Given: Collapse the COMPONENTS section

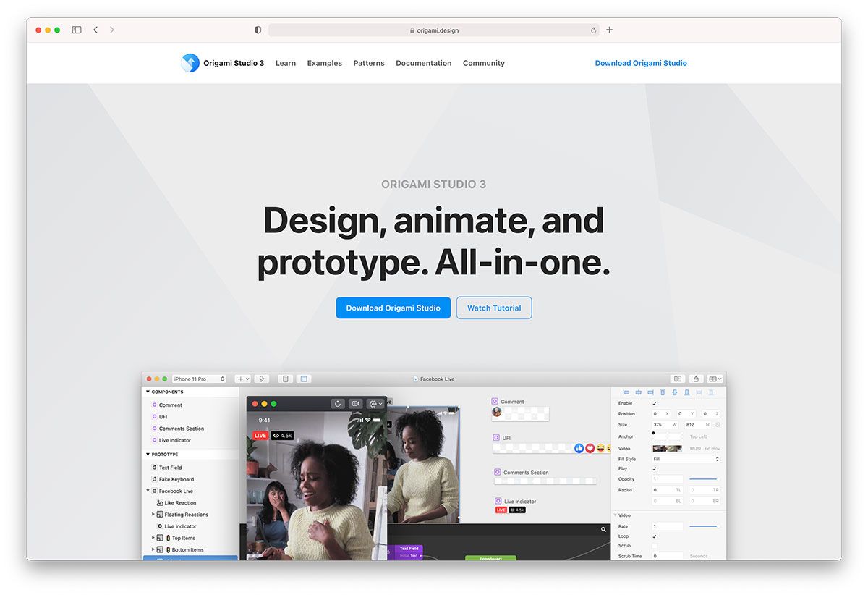Looking at the screenshot, I should [x=148, y=392].
